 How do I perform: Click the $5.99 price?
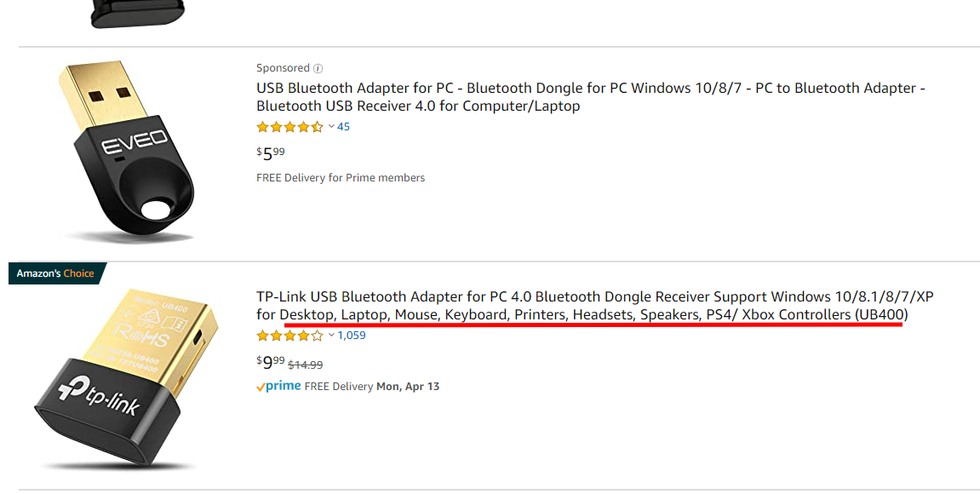click(271, 153)
